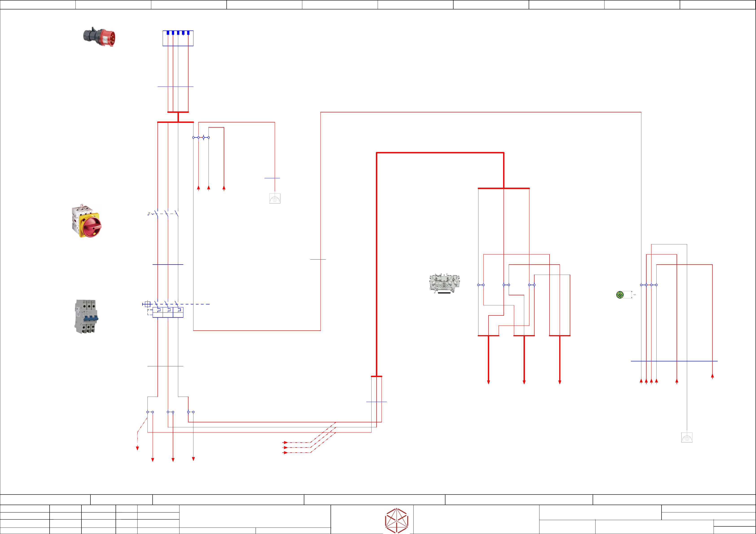Select the four-point terminal strip beside earth symbol
The width and height of the screenshot is (756, 534).
(x=649, y=285)
